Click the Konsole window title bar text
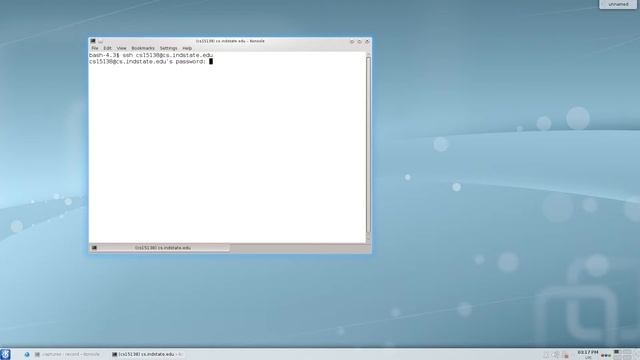 [230, 41]
